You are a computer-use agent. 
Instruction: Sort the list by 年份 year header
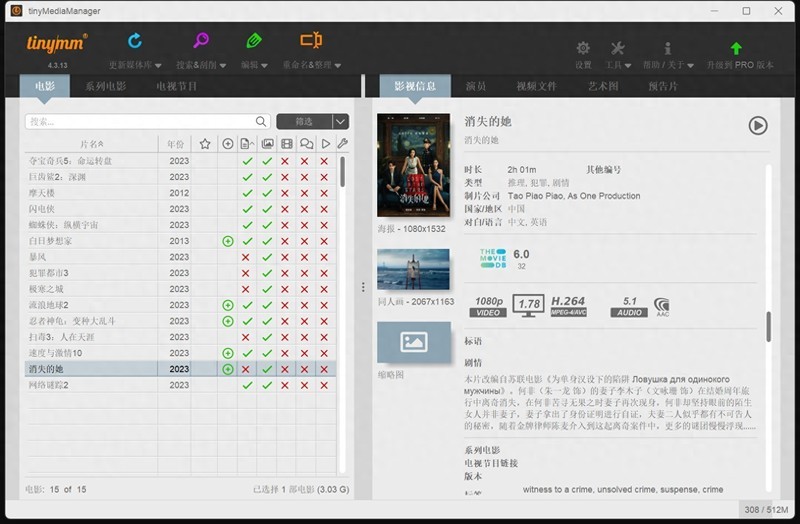175,144
